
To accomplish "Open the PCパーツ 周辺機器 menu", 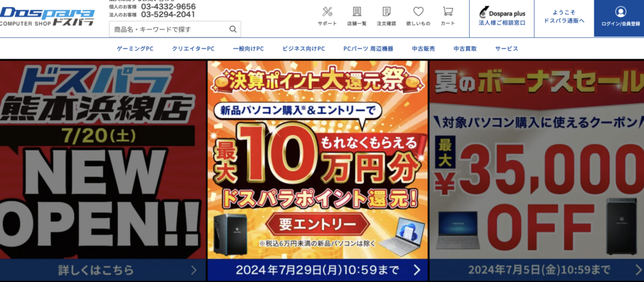I will 369,48.
